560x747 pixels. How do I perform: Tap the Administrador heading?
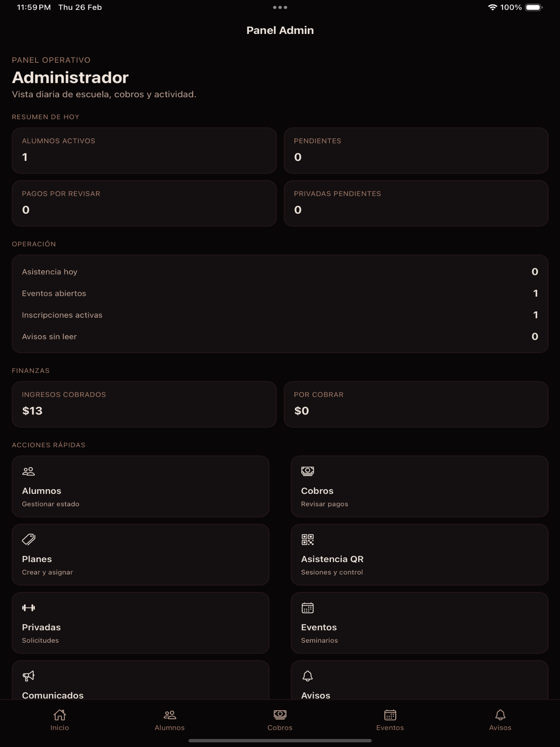(70, 77)
